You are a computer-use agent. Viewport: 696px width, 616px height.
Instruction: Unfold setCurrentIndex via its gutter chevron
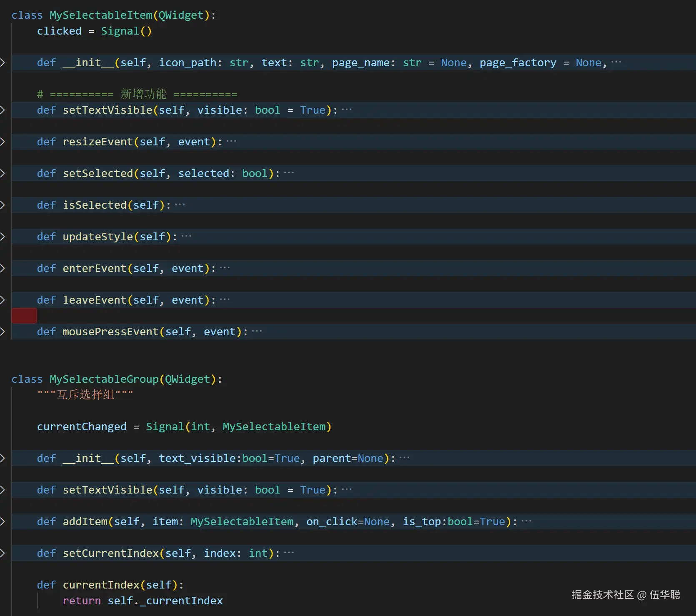[x=3, y=553]
